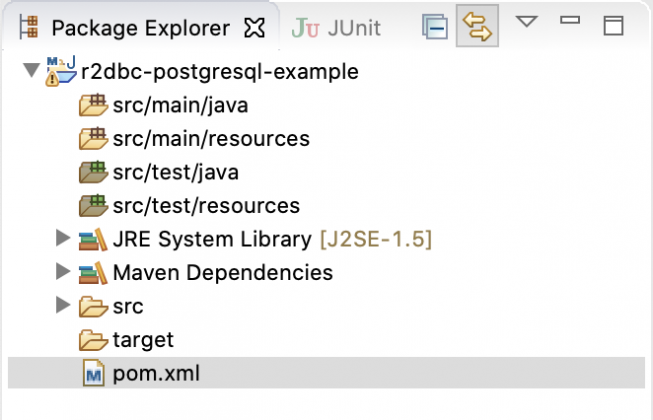This screenshot has height=420, width=653.
Task: Click the Maven Dependencies library icon
Action: pyautogui.click(x=93, y=272)
